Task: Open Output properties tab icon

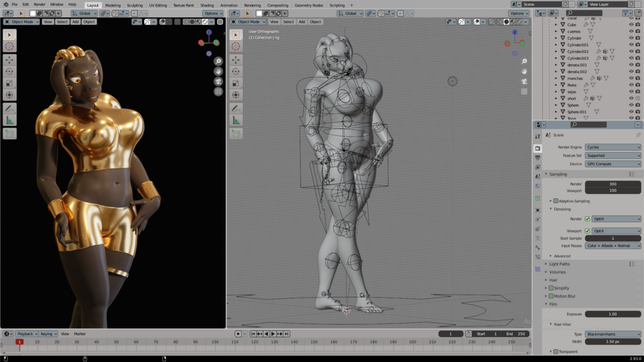Action: point(538,158)
